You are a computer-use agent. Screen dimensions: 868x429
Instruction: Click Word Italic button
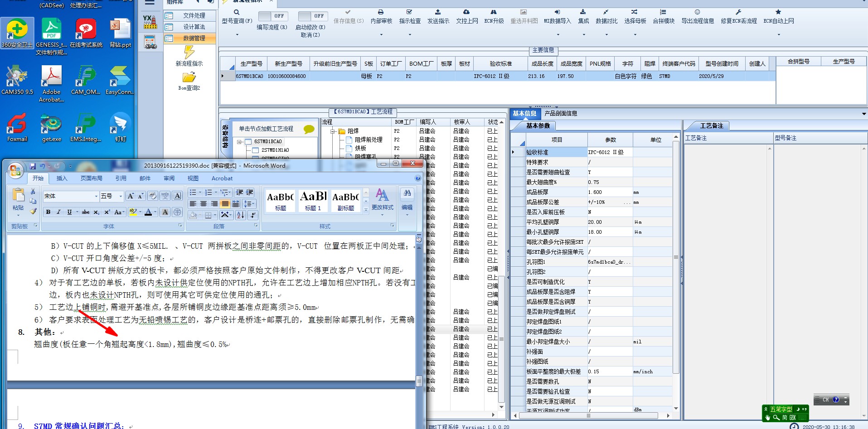point(58,212)
